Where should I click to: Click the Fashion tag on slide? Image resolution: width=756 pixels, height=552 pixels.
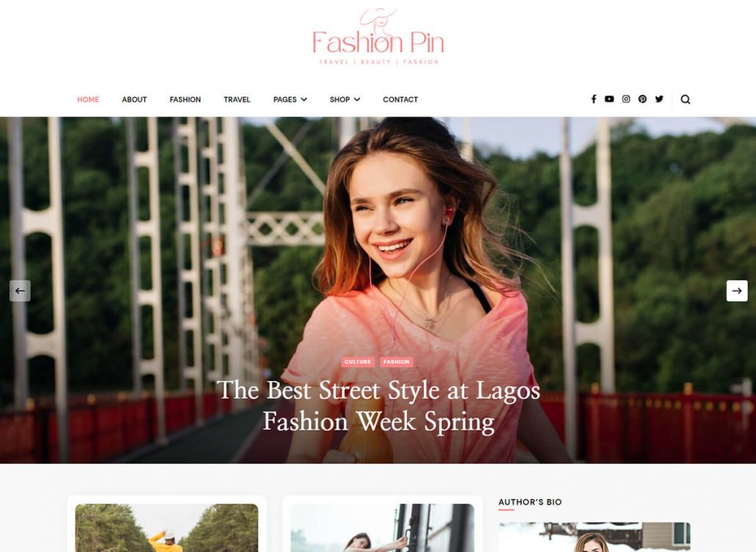click(396, 361)
